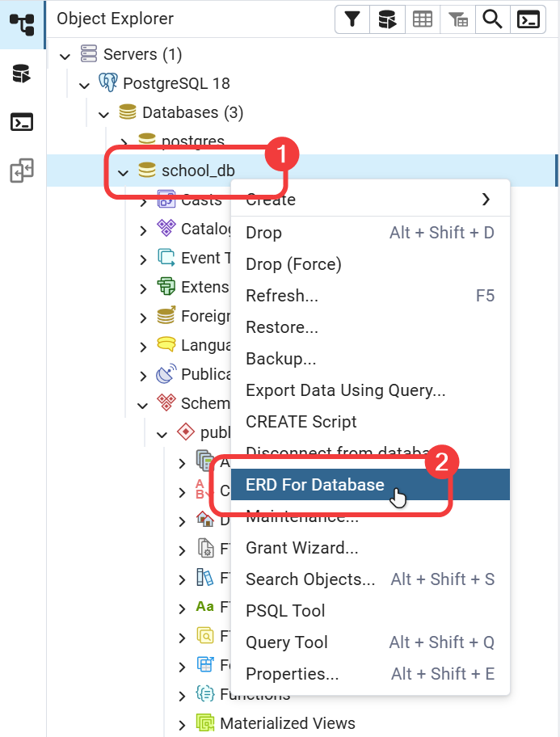Choose ERD For Database from the context menu

click(x=315, y=485)
